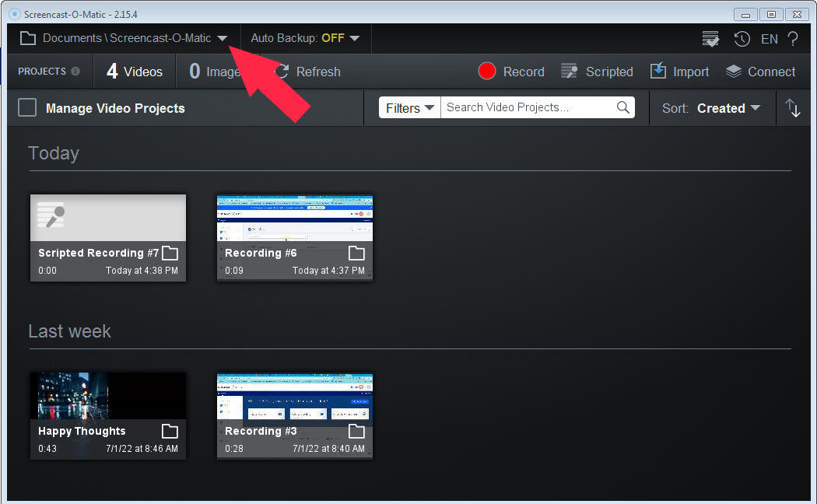Click folder icon on Recording #3
This screenshot has width=817, height=504.
coord(356,431)
